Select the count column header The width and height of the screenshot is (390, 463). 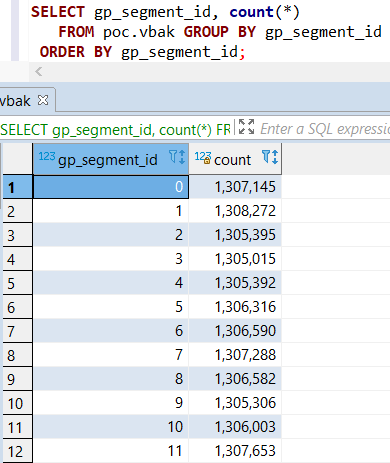235,159
